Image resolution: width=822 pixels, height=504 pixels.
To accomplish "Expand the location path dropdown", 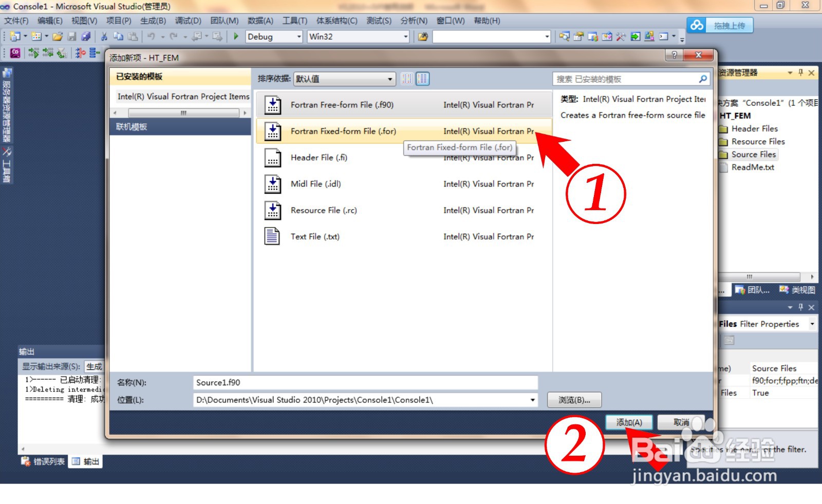I will click(533, 400).
